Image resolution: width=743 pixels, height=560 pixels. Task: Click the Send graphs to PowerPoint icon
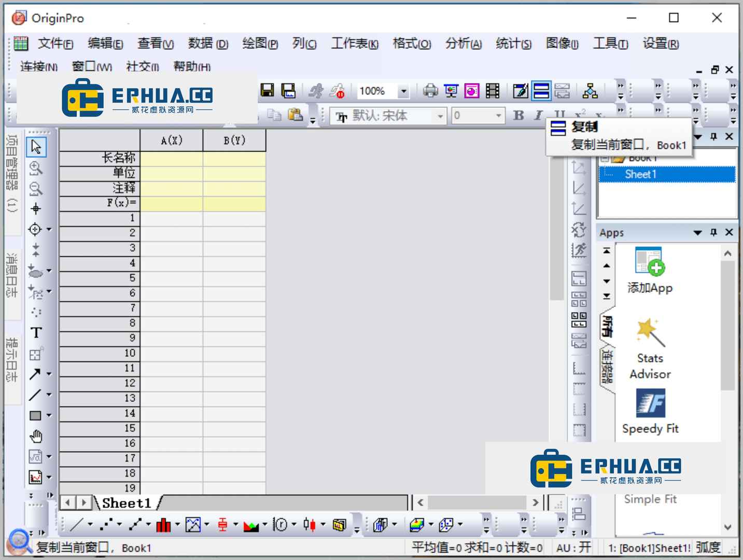coord(472,91)
